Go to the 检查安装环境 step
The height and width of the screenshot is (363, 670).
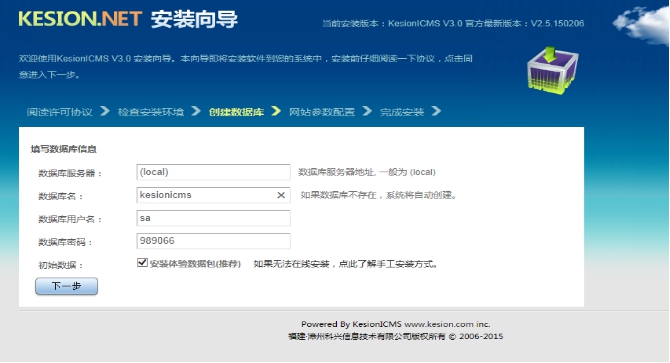[151, 112]
